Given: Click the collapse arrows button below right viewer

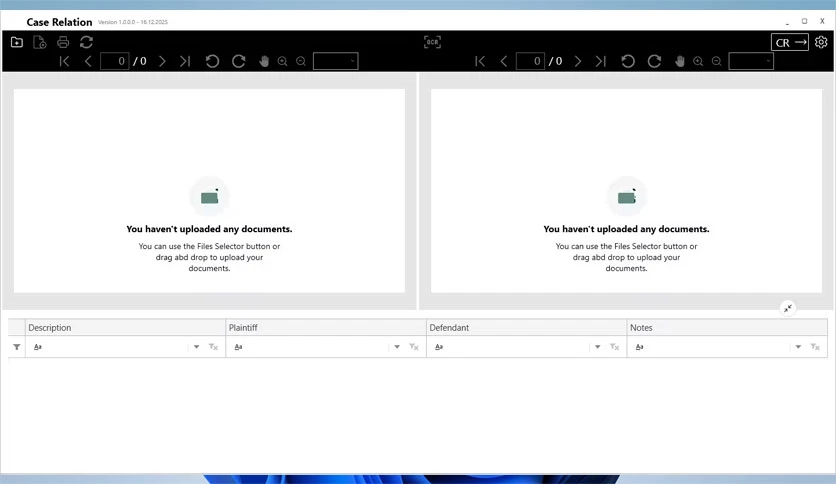Looking at the screenshot, I should tap(787, 308).
